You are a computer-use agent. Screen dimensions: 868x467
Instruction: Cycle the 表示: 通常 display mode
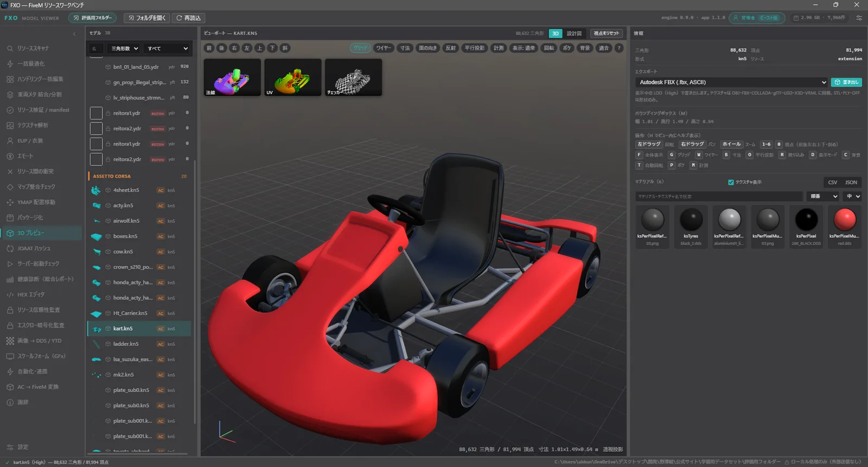click(524, 48)
